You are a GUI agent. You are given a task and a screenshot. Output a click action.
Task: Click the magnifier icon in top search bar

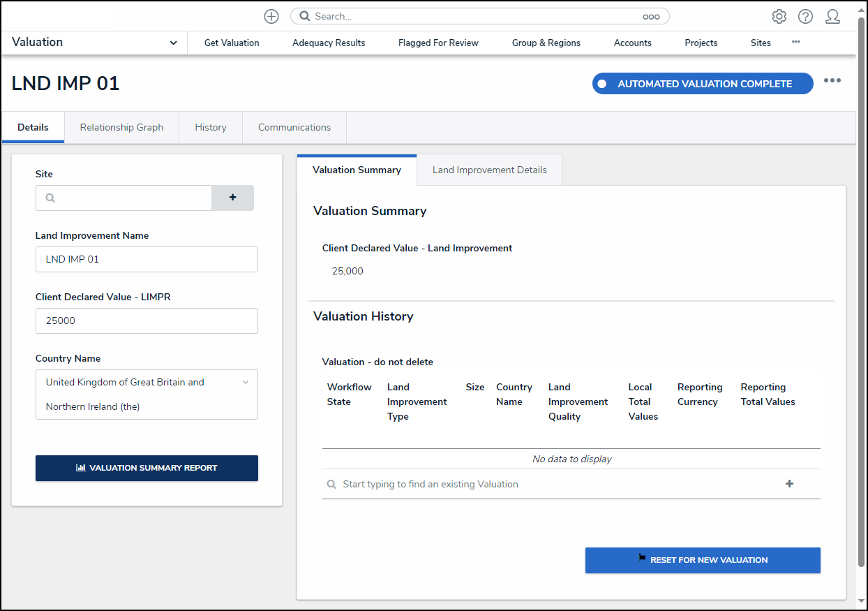(305, 16)
